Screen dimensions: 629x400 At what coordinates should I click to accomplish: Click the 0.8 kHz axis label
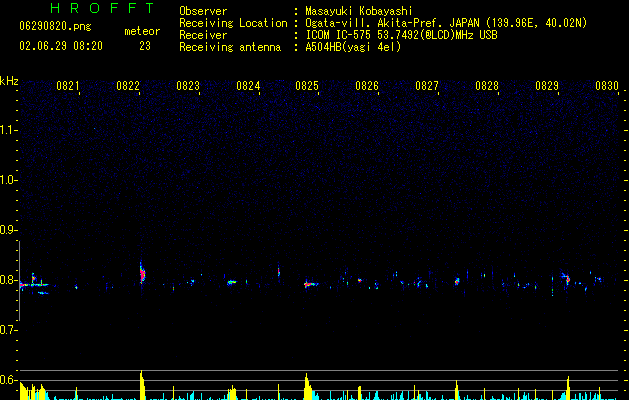pyautogui.click(x=8, y=280)
